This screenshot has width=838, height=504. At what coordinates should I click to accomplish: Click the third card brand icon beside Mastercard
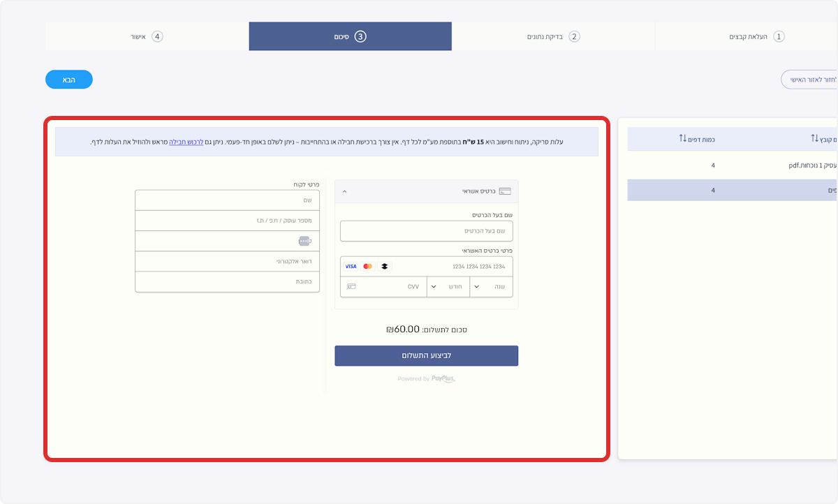click(385, 266)
